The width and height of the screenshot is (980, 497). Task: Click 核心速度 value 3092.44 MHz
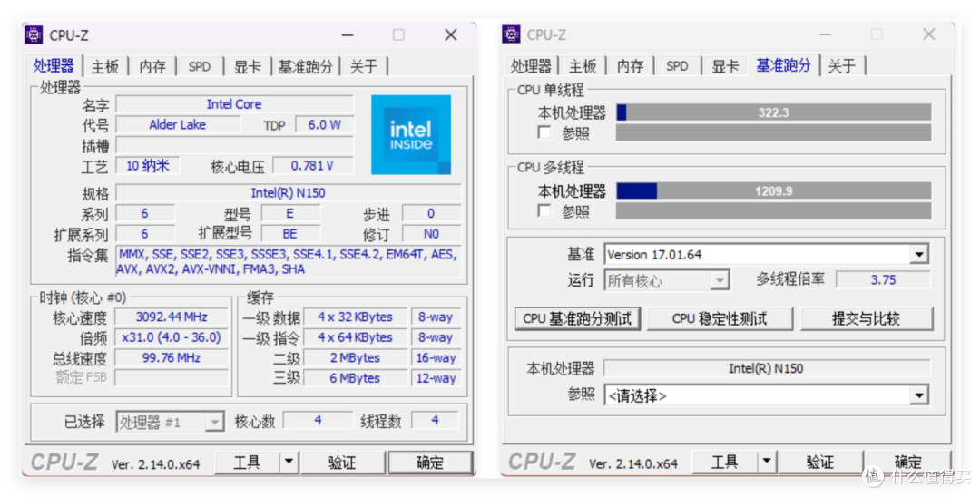[171, 317]
